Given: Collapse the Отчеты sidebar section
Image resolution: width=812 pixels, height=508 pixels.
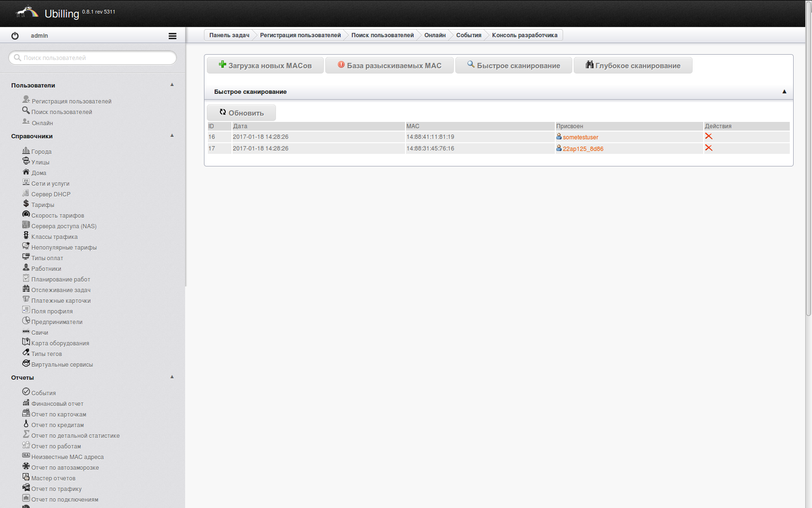Looking at the screenshot, I should click(x=172, y=377).
